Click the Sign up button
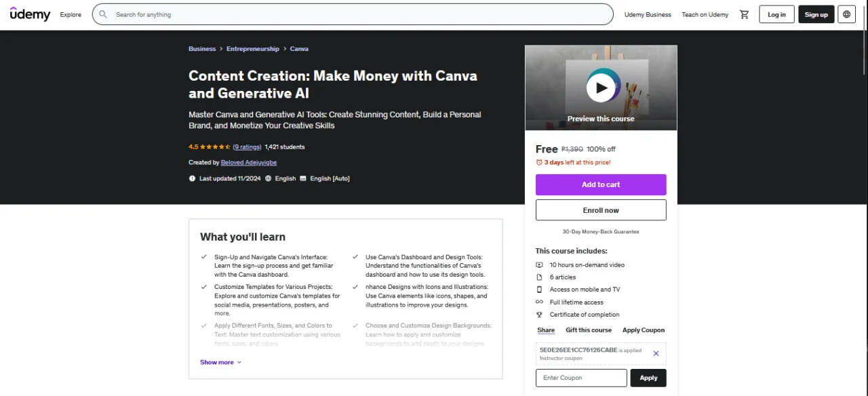Screen dimensions: 868x396 pyautogui.click(x=816, y=14)
